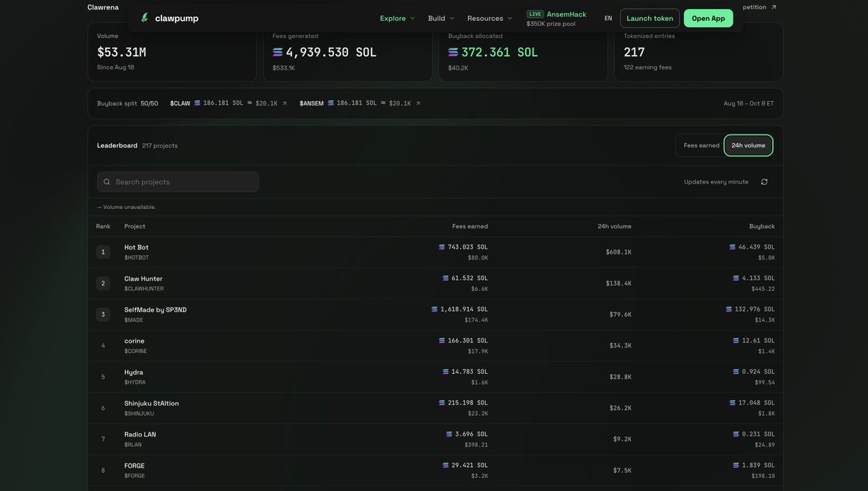Click the rank 2 badge
Screen dimensions: 868x491
103,283
